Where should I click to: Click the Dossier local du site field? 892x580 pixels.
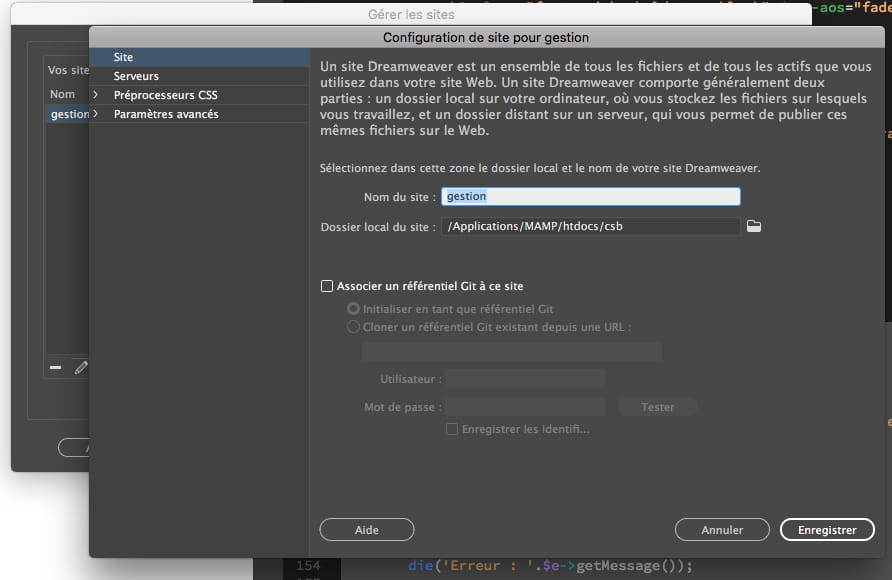590,226
